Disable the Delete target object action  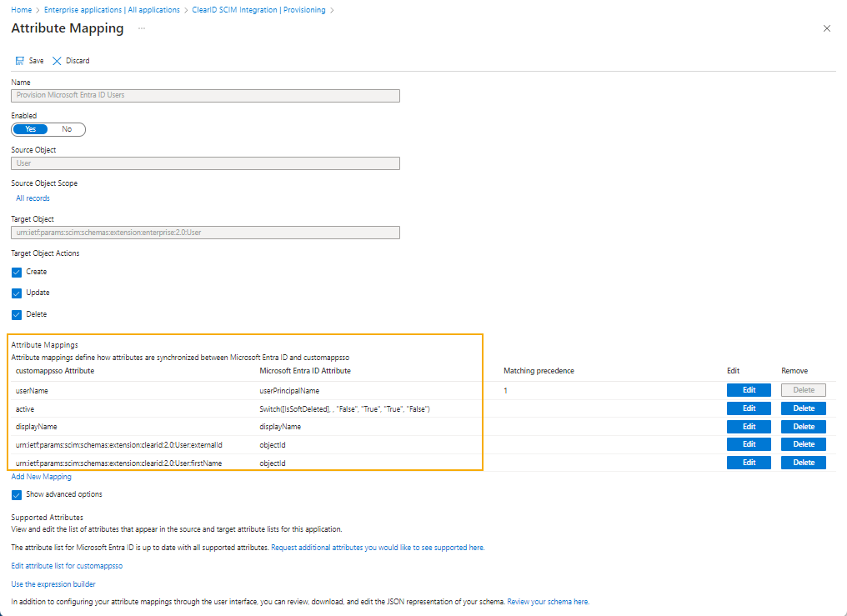tap(16, 314)
